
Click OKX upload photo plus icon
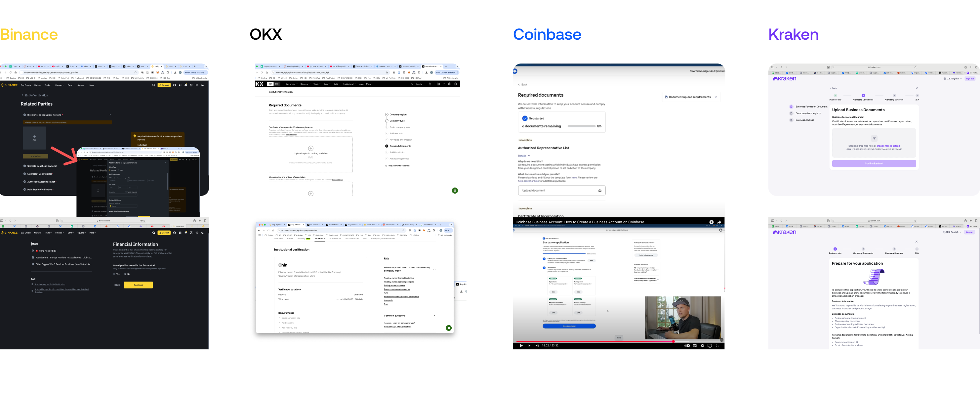pos(310,148)
